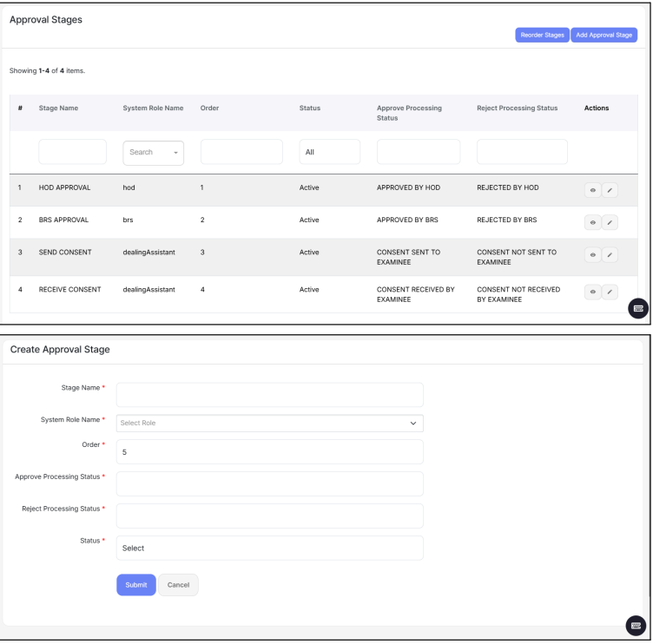Sort by System Role Name column header

point(153,108)
